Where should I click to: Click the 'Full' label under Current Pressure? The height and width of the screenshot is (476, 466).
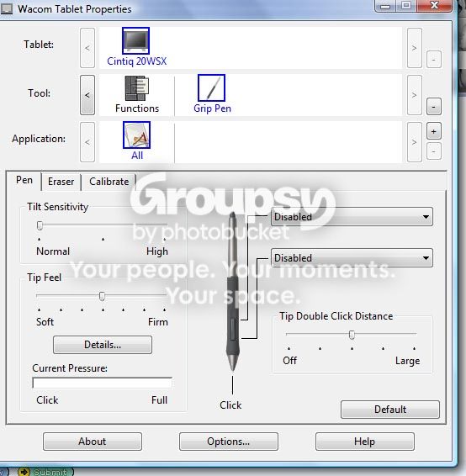[159, 400]
